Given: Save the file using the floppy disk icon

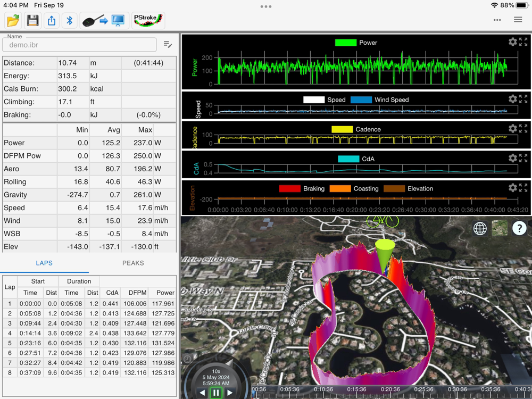Looking at the screenshot, I should click(x=32, y=21).
